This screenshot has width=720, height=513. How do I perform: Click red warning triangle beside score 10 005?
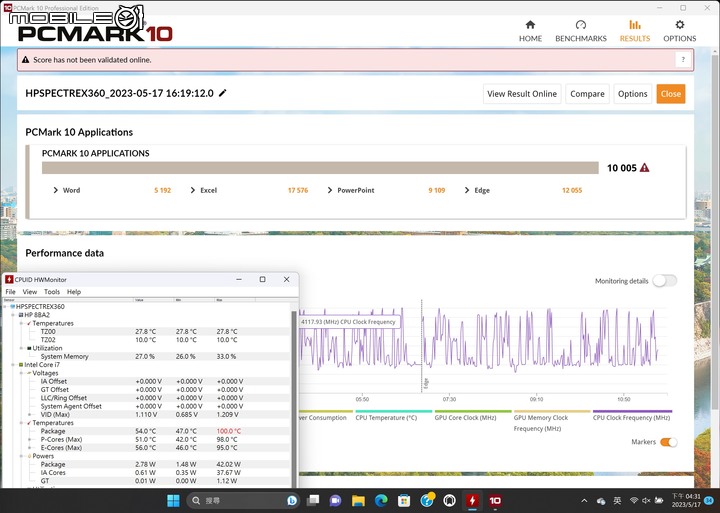(x=645, y=168)
